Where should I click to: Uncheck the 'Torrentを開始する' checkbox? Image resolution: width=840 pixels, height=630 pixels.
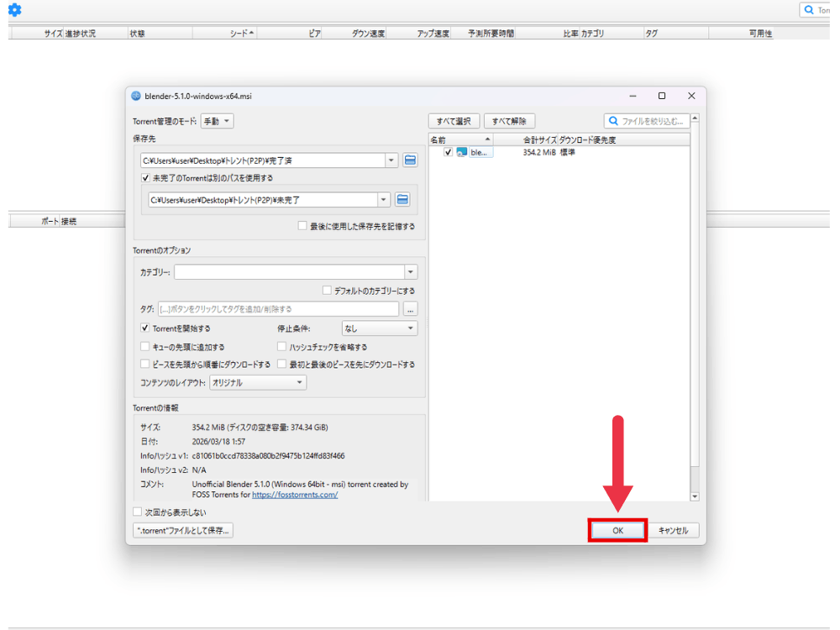(145, 328)
